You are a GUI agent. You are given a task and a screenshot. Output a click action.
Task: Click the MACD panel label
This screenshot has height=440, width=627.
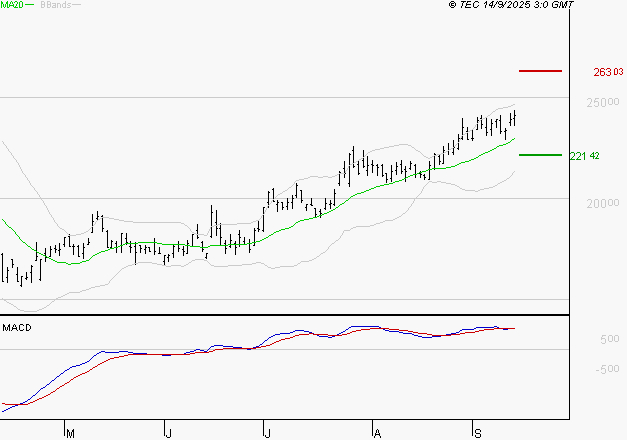[17, 327]
